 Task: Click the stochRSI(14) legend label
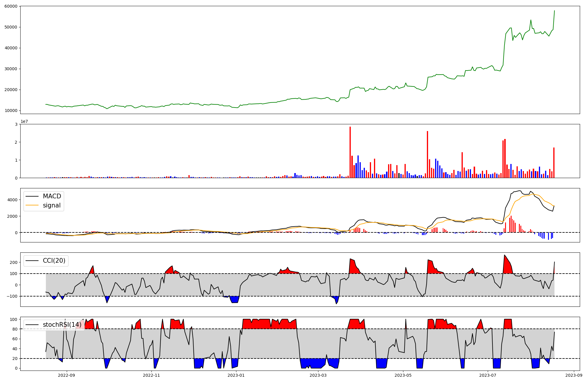point(62,325)
